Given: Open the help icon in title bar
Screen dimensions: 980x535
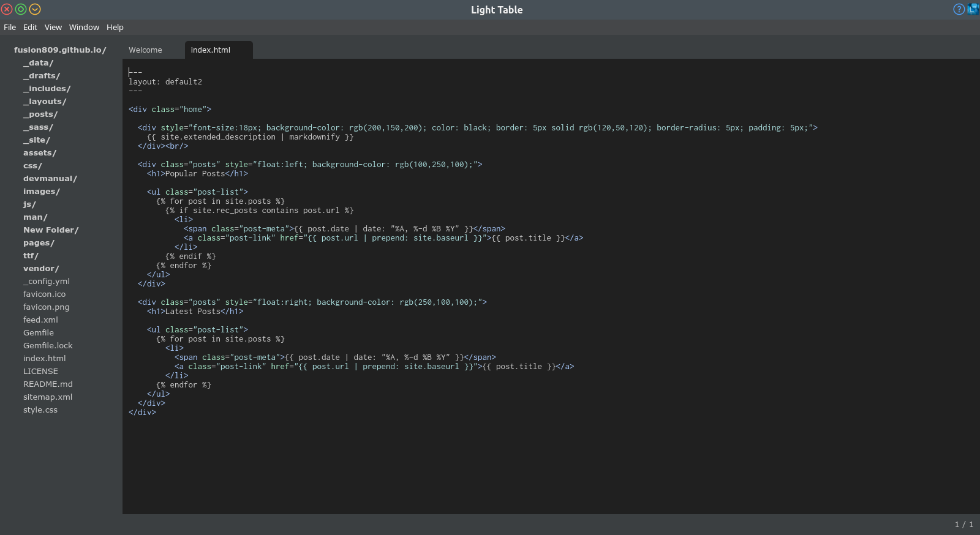Looking at the screenshot, I should click(x=959, y=9).
